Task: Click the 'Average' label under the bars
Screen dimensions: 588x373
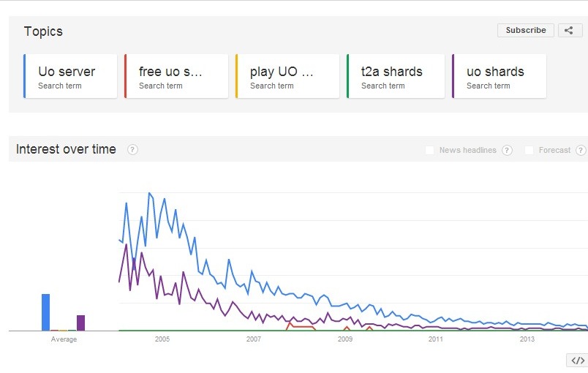Action: click(64, 339)
